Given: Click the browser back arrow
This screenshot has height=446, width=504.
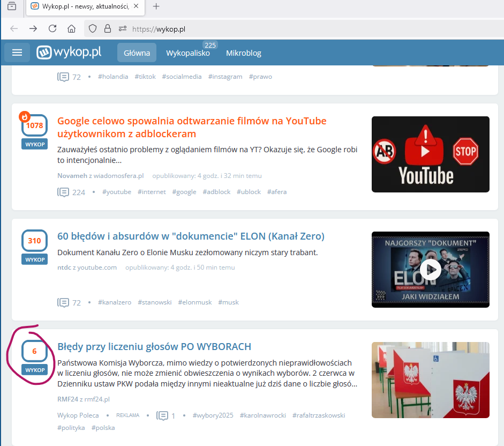Looking at the screenshot, I should click(14, 29).
